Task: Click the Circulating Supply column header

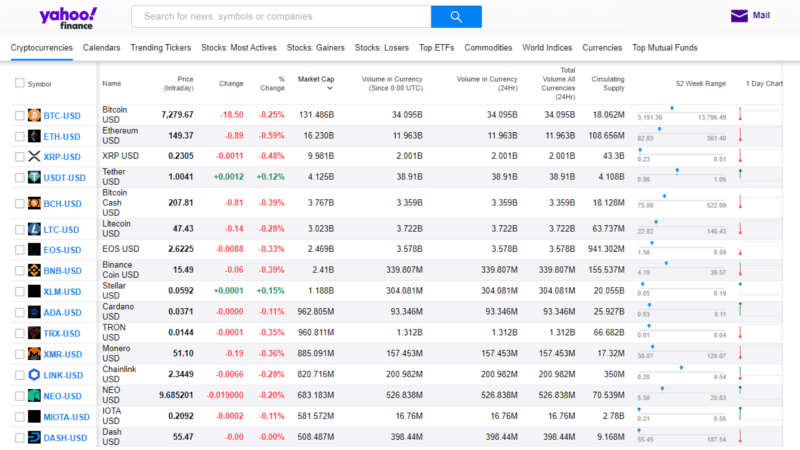Action: click(x=608, y=84)
